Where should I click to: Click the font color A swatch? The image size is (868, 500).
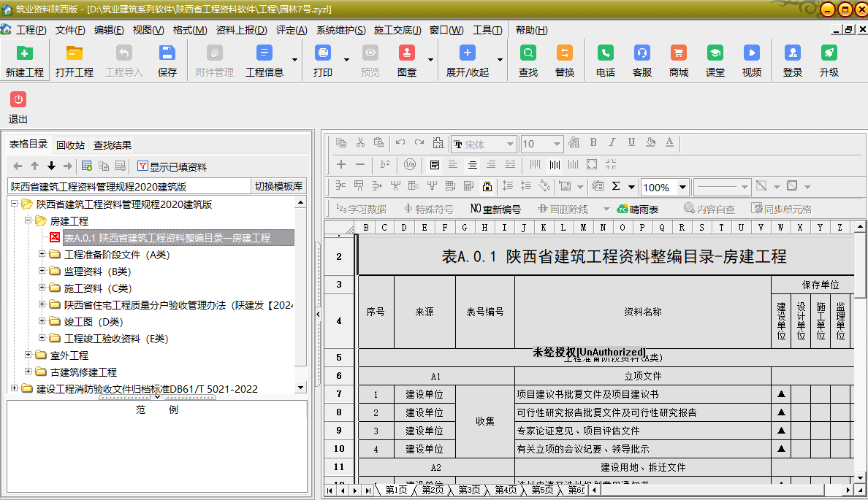(x=669, y=143)
